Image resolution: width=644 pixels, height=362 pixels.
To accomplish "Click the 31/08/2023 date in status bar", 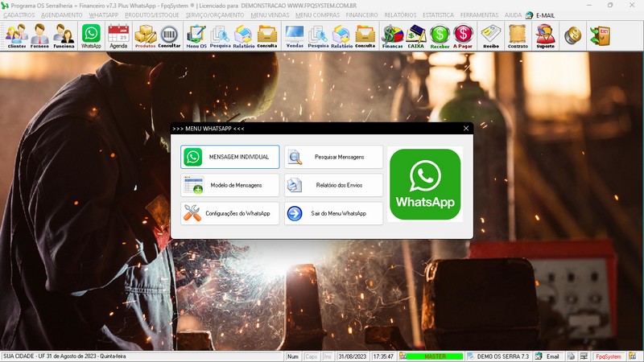I will point(352,356).
